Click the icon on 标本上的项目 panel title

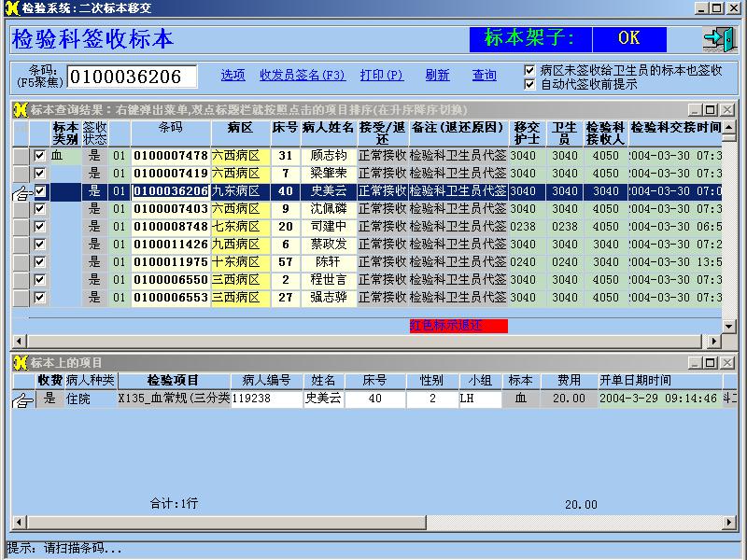[20, 362]
